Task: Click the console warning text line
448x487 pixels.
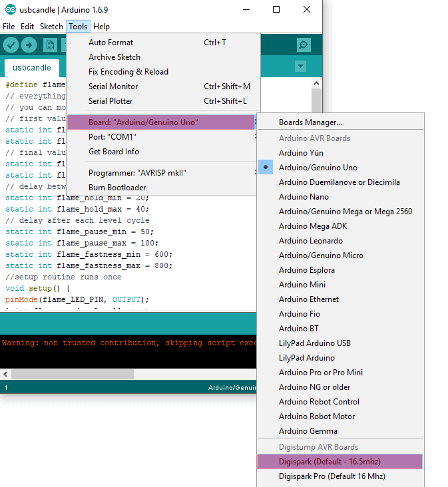Action: click(x=129, y=343)
